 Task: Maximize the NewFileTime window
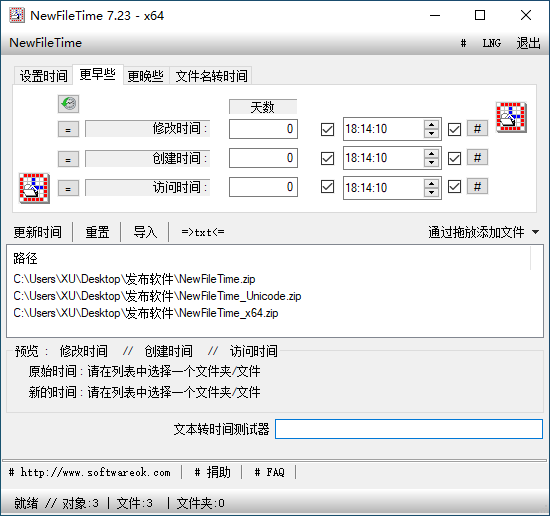click(480, 15)
